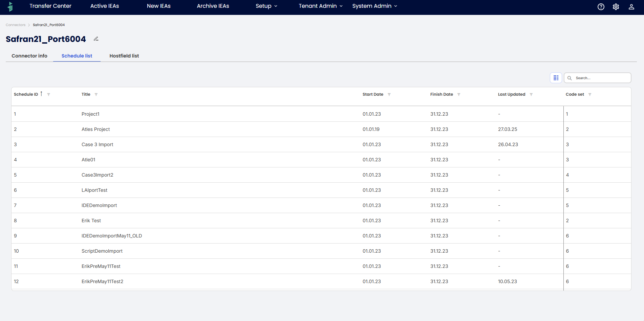
Task: Navigate to Connectors breadcrumb
Action: click(16, 25)
